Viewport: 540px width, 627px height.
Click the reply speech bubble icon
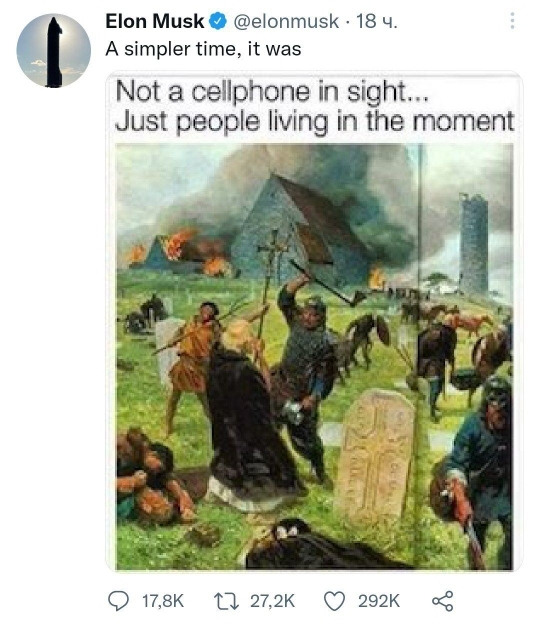118,601
